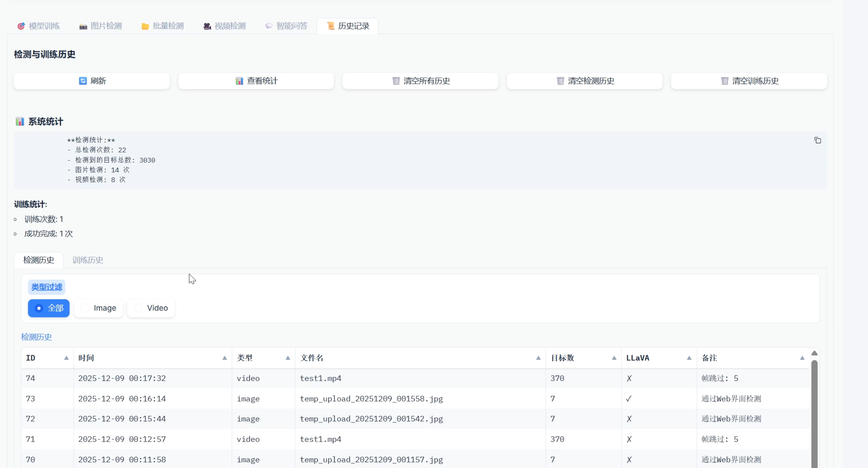
Task: Click the copy icon in statistics box
Action: pos(817,140)
